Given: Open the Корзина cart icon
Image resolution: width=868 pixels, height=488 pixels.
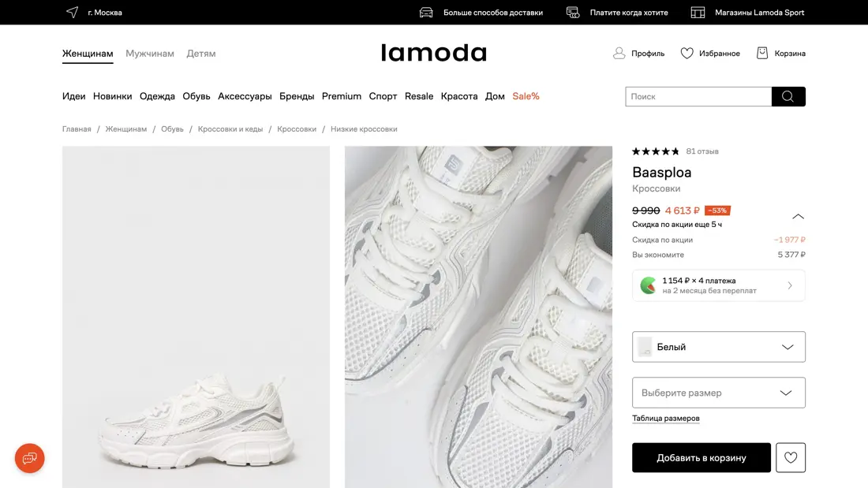Looking at the screenshot, I should (x=761, y=53).
